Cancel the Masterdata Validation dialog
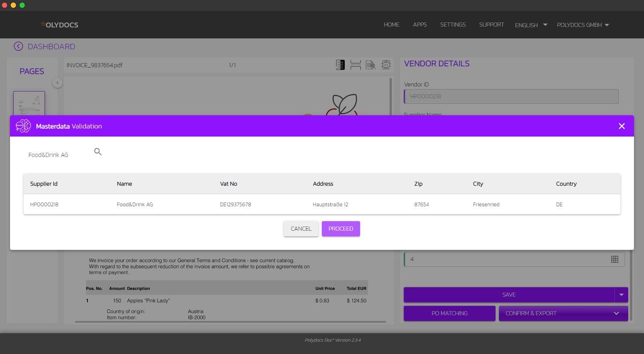 pyautogui.click(x=301, y=229)
